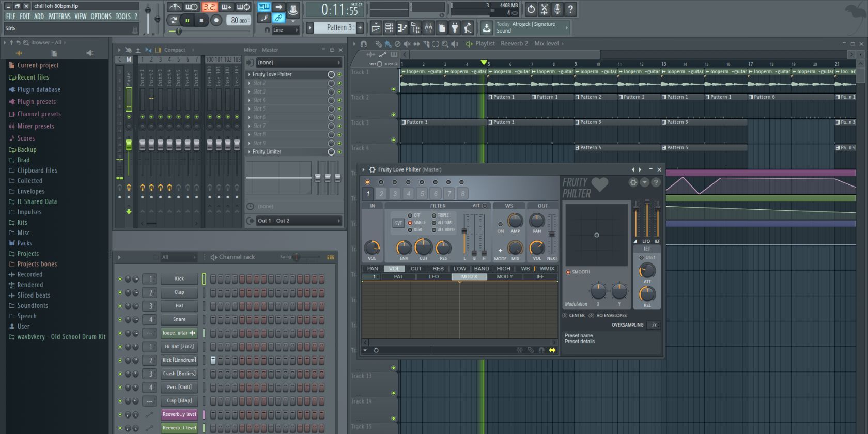868x434 pixels.
Task: Click the tempo 80.000 field
Action: (239, 21)
